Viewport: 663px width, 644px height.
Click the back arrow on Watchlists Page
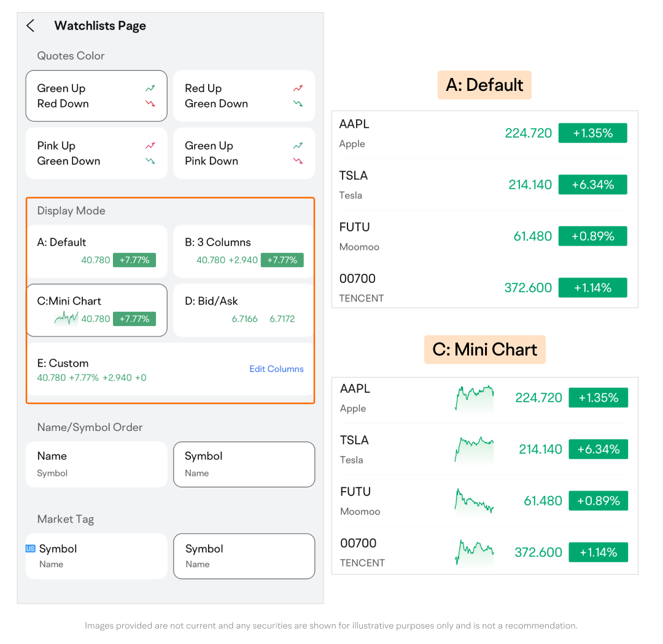[x=31, y=26]
